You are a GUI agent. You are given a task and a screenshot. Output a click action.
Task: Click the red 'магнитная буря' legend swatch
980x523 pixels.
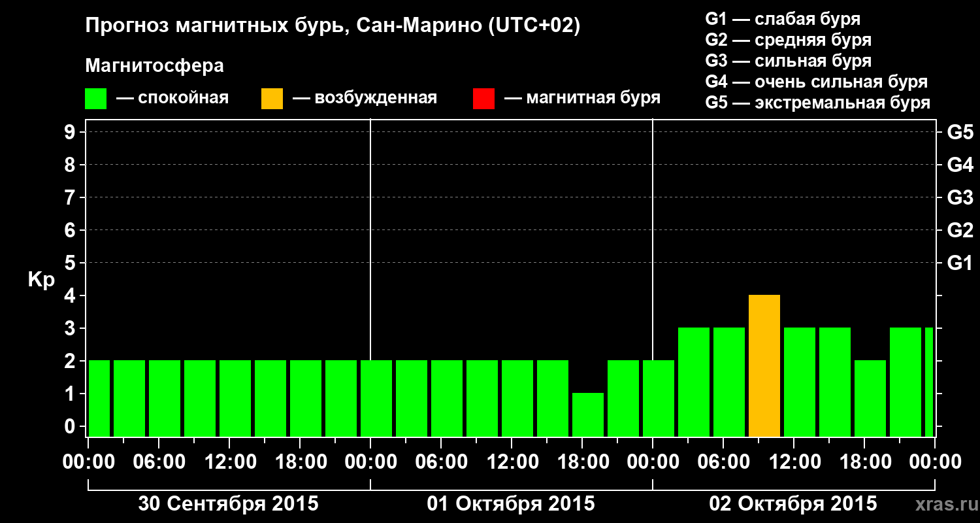(483, 99)
